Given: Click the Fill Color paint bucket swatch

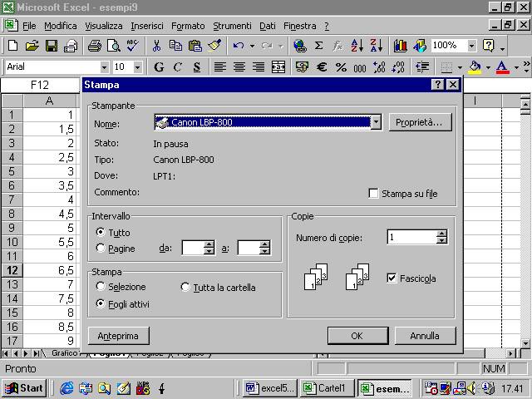Looking at the screenshot, I should tap(475, 67).
